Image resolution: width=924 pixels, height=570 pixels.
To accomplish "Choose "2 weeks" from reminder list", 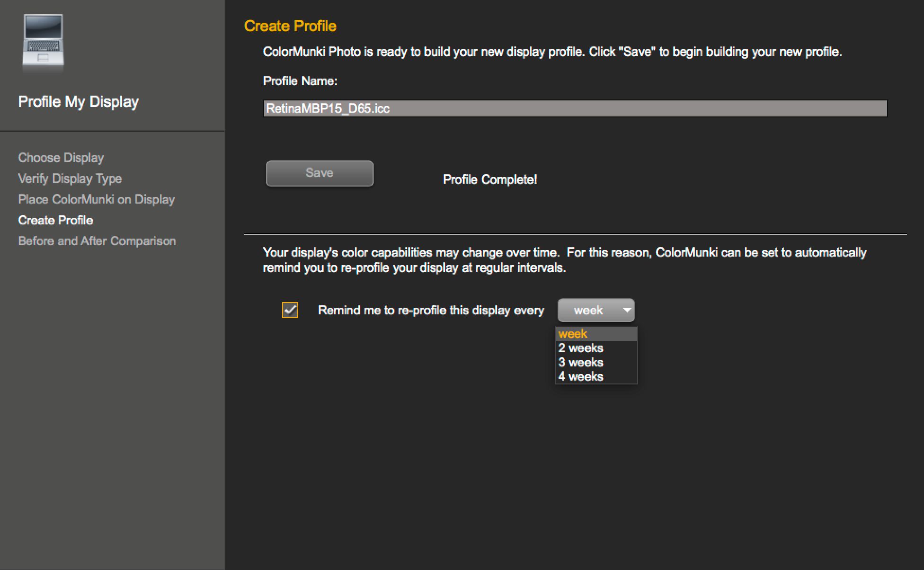I will 581,348.
